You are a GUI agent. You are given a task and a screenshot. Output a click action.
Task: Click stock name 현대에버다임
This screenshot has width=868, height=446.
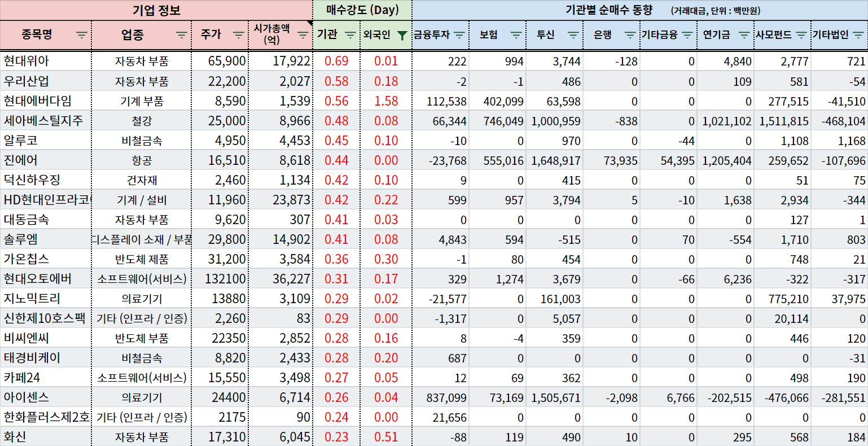[38, 100]
